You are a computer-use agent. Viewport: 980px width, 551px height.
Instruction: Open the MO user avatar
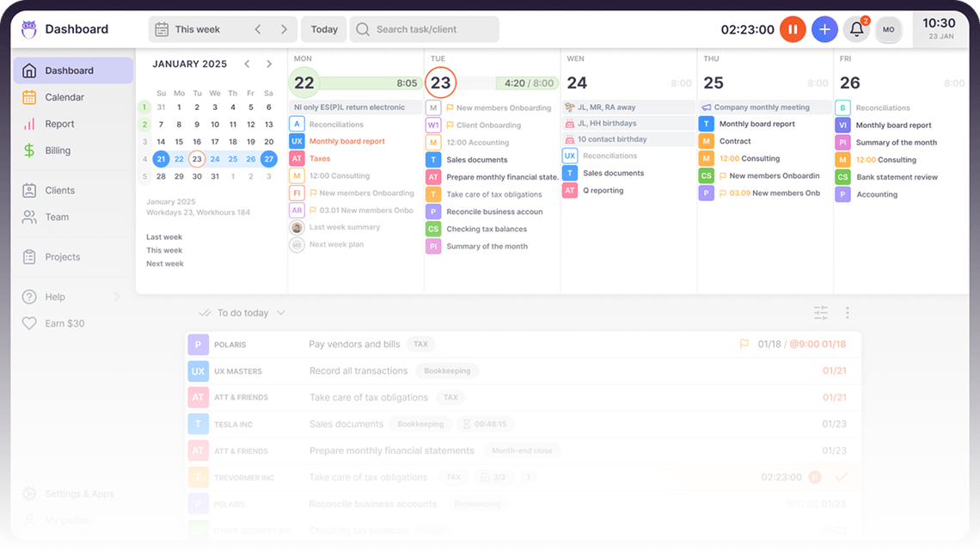(x=888, y=29)
